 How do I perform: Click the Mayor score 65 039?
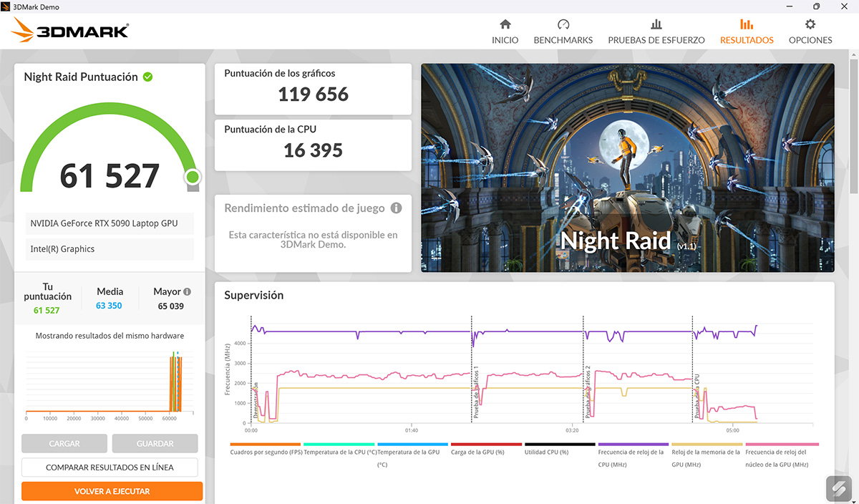tap(171, 306)
